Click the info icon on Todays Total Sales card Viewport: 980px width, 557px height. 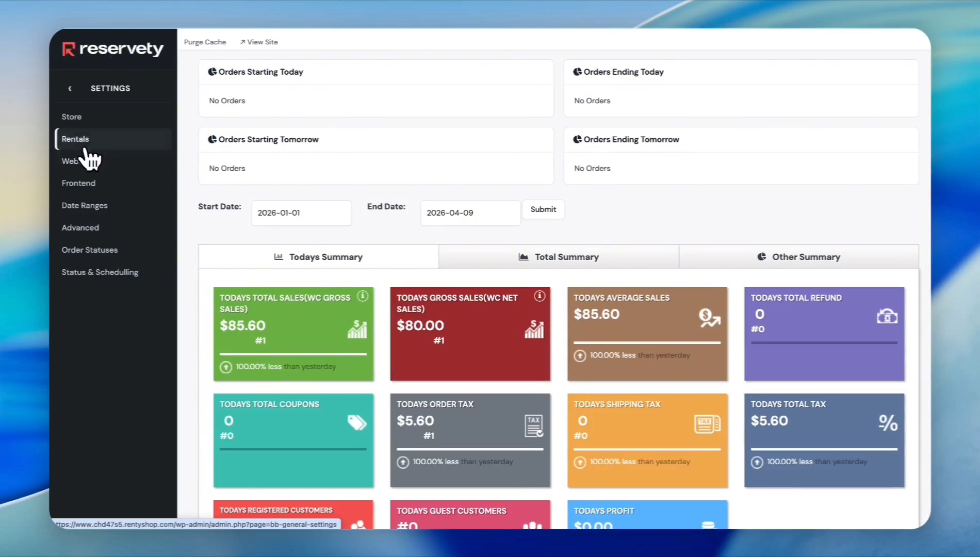[x=363, y=296]
